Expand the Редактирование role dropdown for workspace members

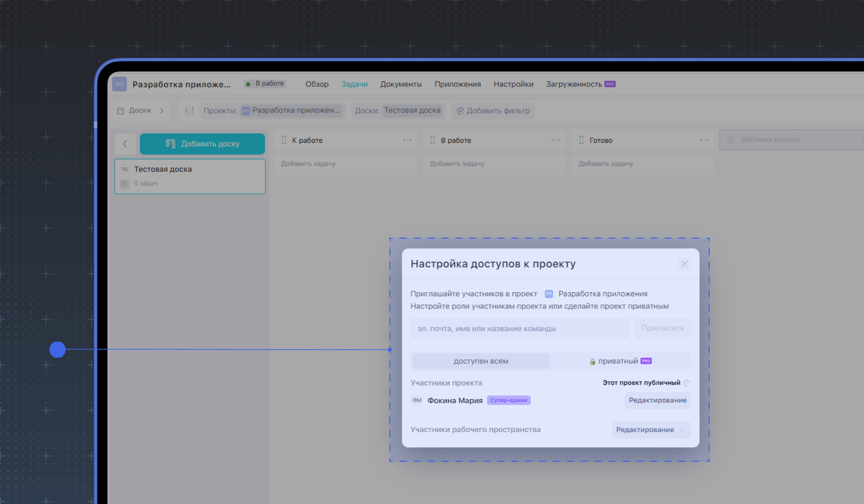651,429
